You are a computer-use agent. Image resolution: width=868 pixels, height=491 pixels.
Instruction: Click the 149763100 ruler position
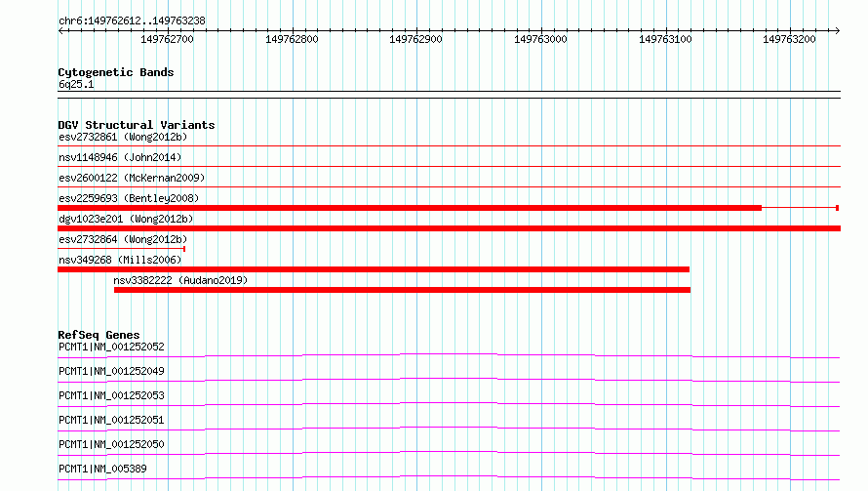[665, 39]
